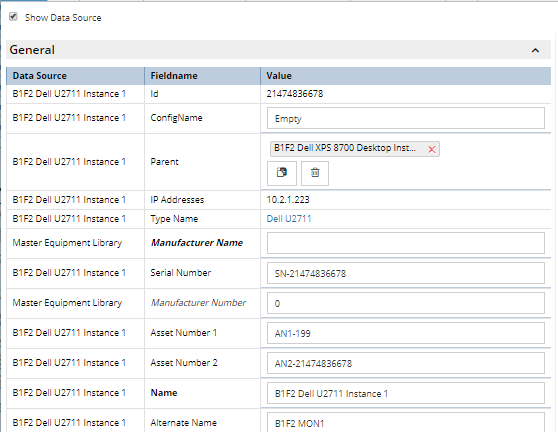
Task: Edit Asset Number 1 field AN1-199
Action: coord(406,333)
